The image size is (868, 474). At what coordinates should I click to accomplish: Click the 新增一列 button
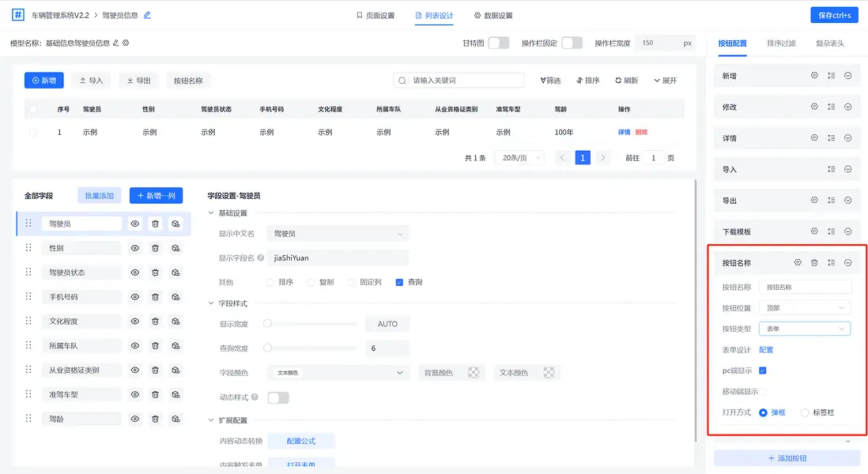(156, 196)
